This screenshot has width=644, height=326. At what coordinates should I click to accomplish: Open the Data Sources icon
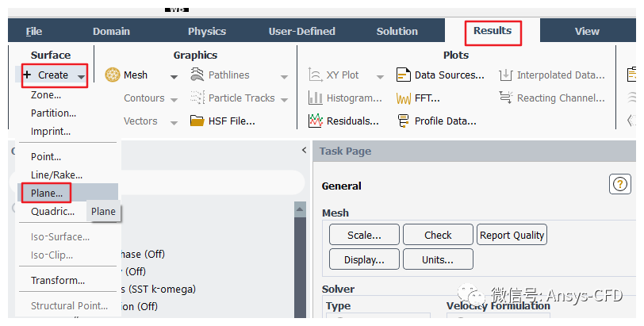[403, 75]
